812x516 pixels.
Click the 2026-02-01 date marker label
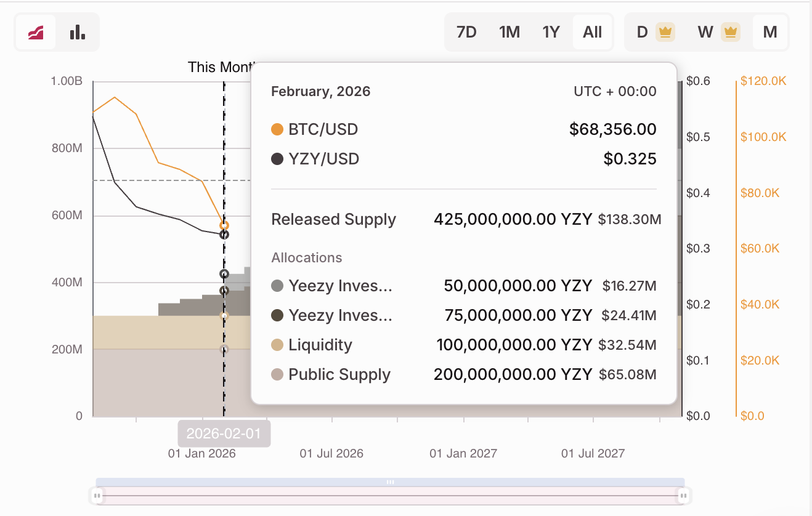tap(224, 433)
